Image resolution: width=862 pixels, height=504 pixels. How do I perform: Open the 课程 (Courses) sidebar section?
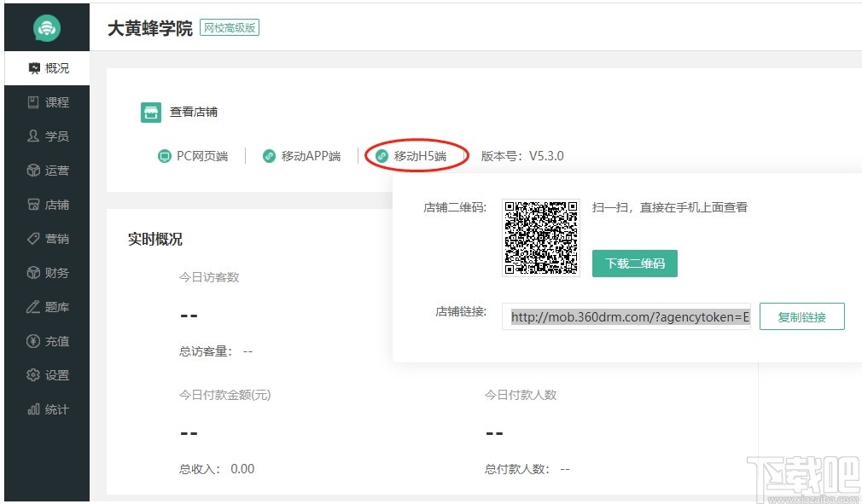point(47,101)
